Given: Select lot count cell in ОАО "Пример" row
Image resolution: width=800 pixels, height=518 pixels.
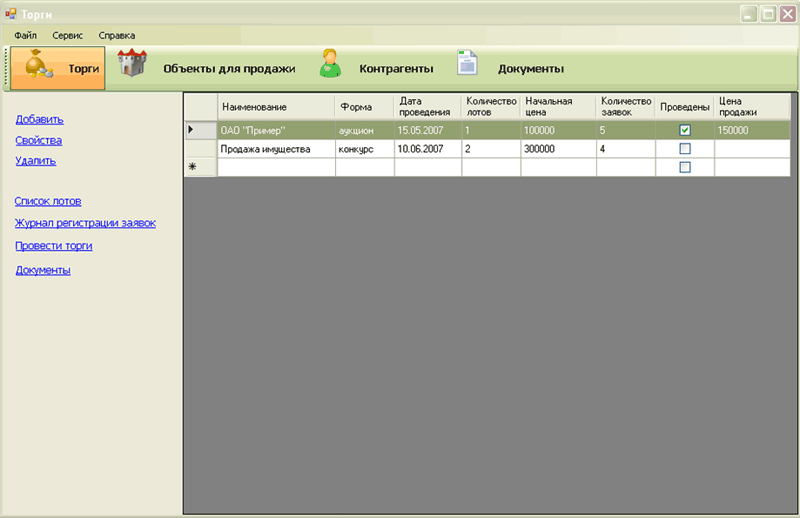Looking at the screenshot, I should pos(491,130).
